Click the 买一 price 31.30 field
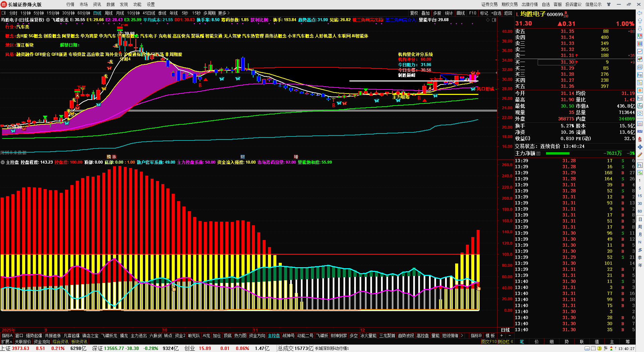 tap(556, 62)
